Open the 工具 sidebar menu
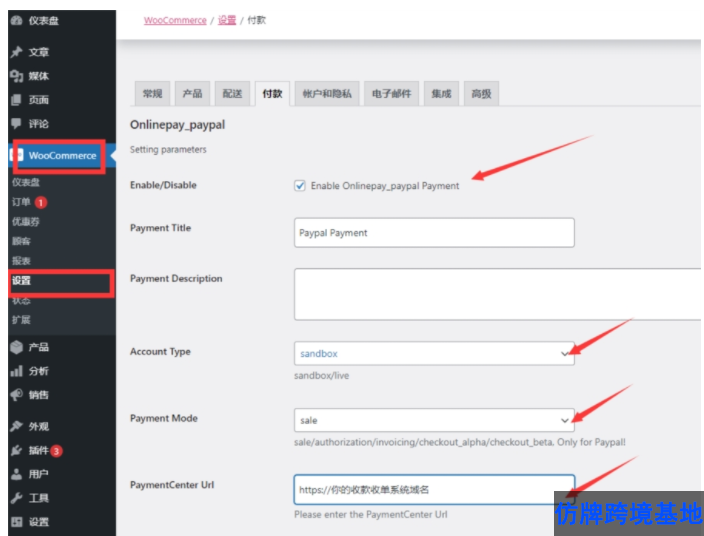Image resolution: width=704 pixels, height=536 pixels. [39, 498]
